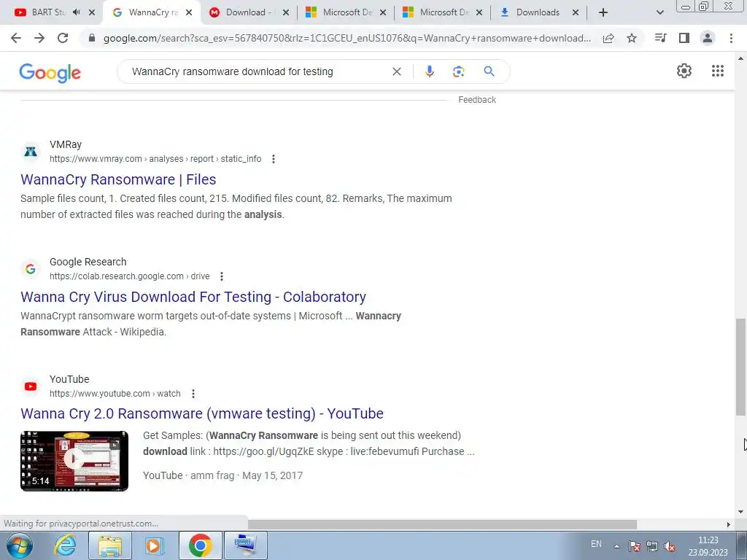Click the horizontal scroll right arrow
This screenshot has height=560, width=747.
pos(728,524)
